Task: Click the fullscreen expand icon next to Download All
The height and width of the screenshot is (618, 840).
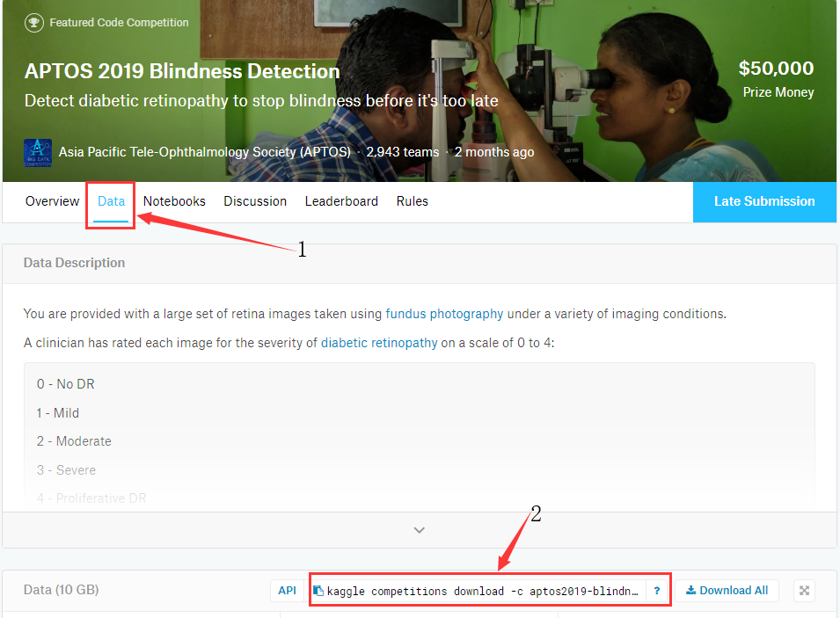Action: [x=804, y=591]
